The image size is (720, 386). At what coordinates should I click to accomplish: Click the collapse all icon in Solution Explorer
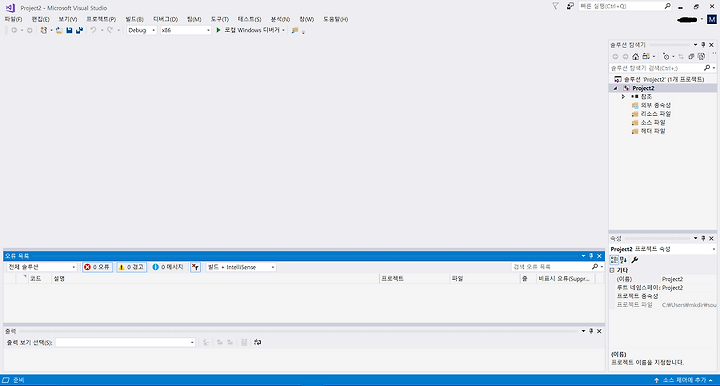pos(691,56)
